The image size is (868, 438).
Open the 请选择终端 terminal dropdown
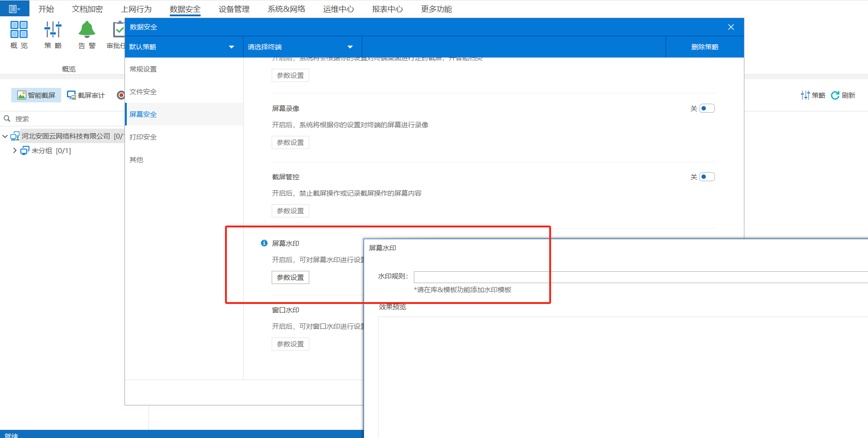pos(350,47)
